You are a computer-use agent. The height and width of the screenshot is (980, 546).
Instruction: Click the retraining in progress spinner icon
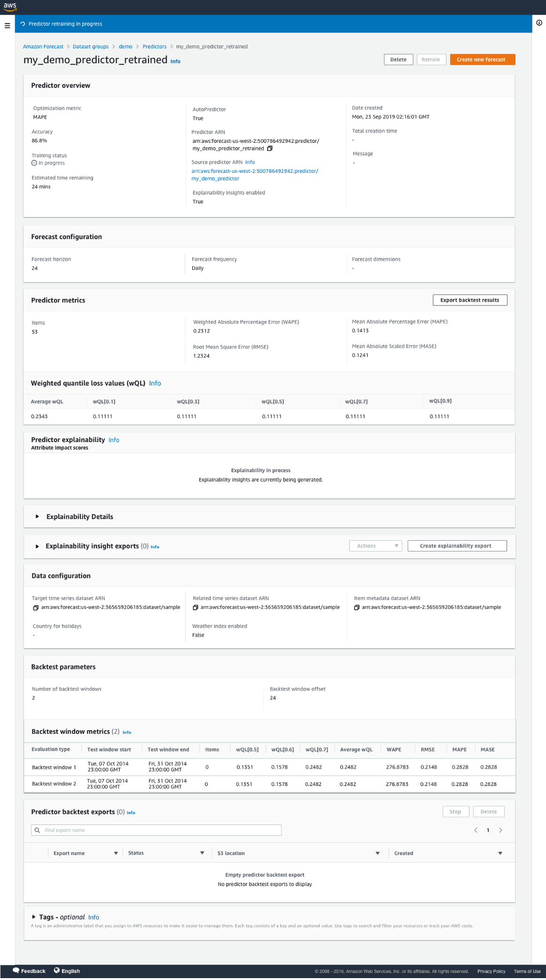[23, 24]
